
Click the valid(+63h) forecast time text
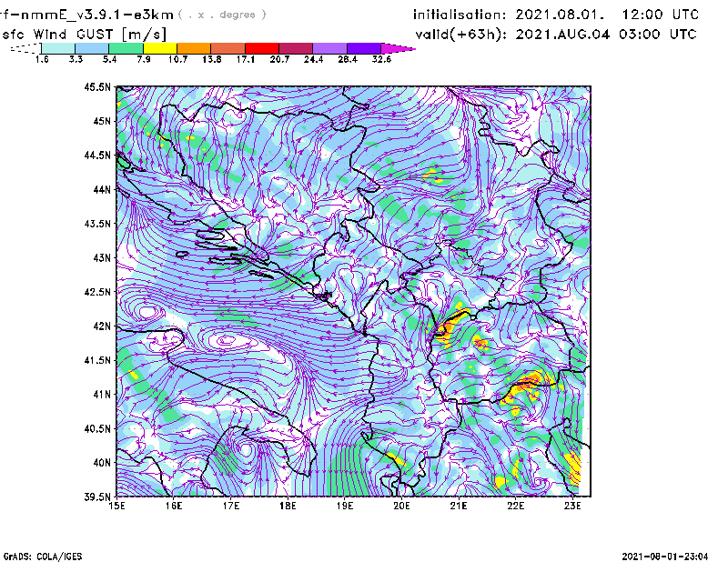click(x=555, y=34)
